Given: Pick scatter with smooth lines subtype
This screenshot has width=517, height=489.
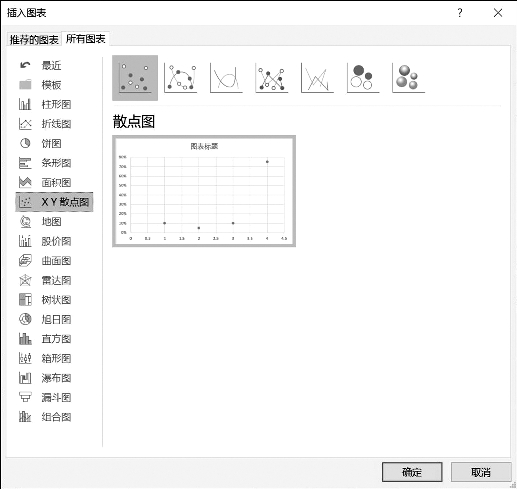Looking at the screenshot, I should click(226, 78).
